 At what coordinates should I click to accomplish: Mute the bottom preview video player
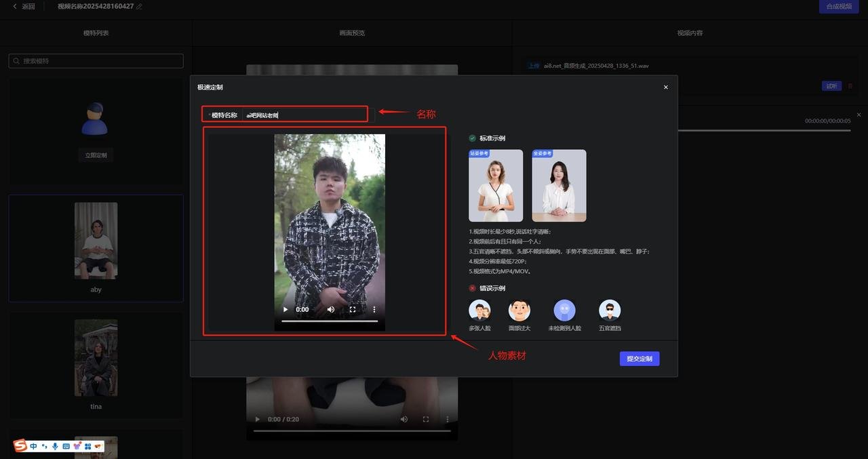pos(404,419)
